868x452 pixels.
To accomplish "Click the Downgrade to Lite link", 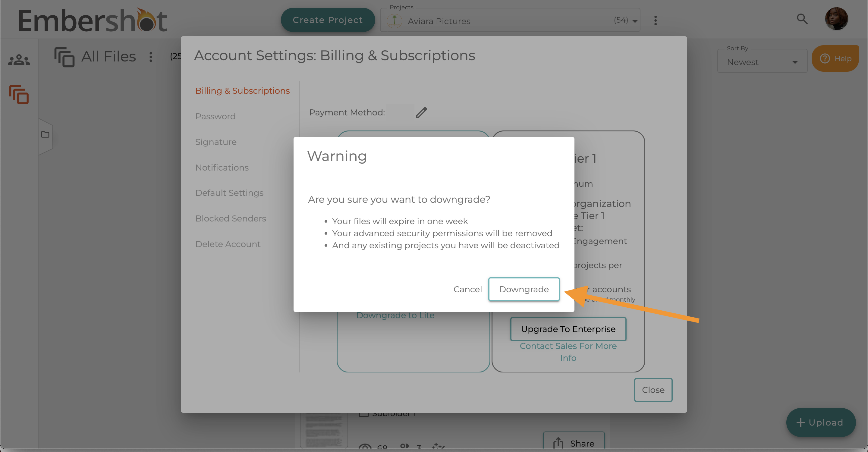I will click(395, 315).
